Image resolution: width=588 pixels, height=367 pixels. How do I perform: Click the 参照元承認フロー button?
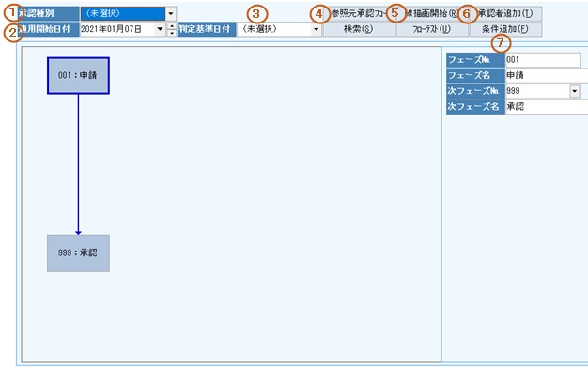coord(359,14)
